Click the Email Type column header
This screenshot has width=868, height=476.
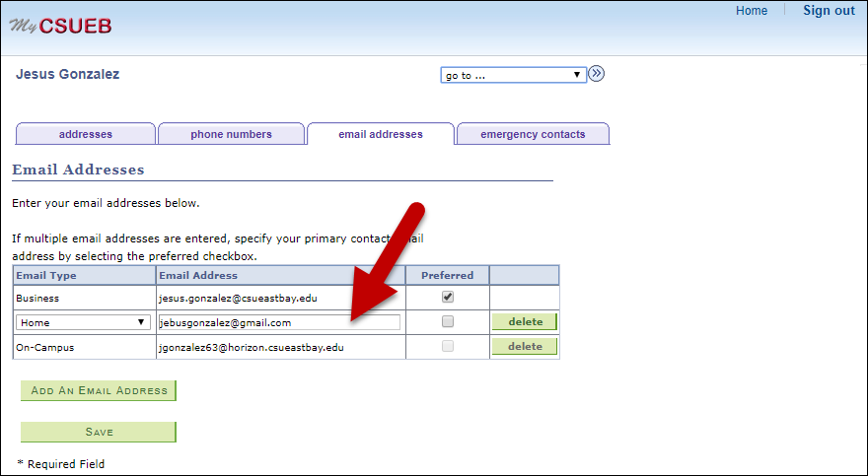pos(85,275)
